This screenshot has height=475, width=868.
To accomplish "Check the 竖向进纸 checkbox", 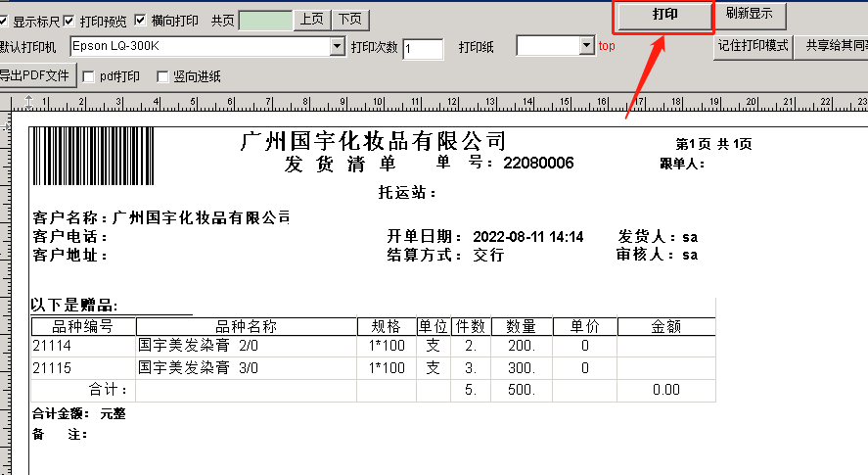I will (x=163, y=76).
